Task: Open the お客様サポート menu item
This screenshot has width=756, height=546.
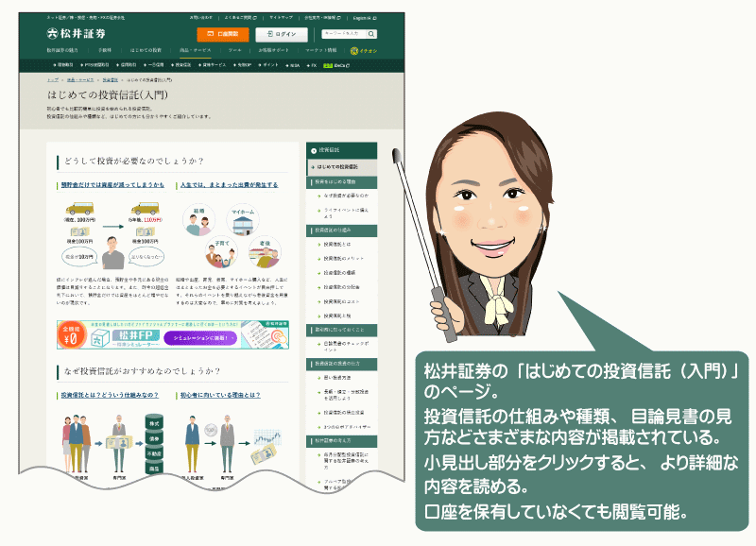Action: (273, 50)
